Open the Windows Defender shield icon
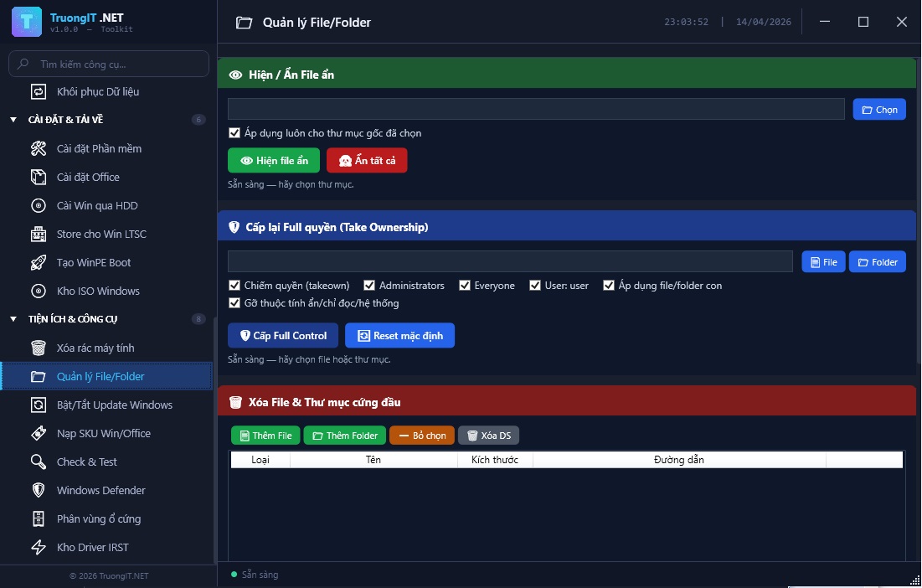Image resolution: width=922 pixels, height=588 pixels. 39,490
